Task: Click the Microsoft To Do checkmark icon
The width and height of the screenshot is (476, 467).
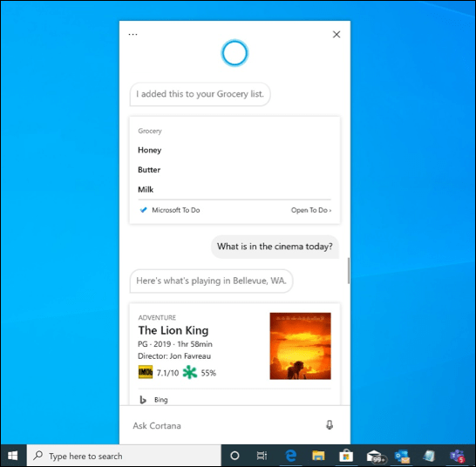Action: 143,210
